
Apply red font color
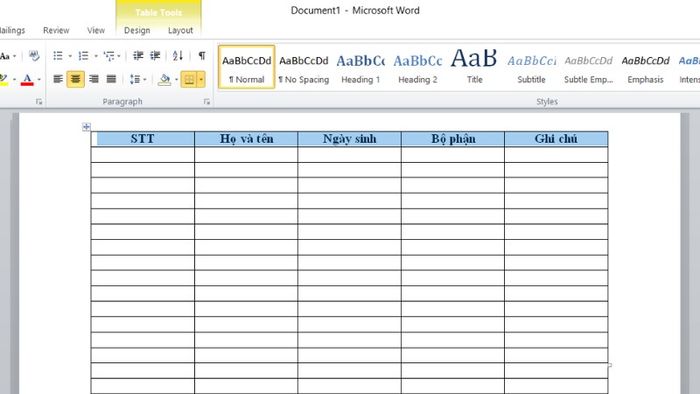(27, 79)
